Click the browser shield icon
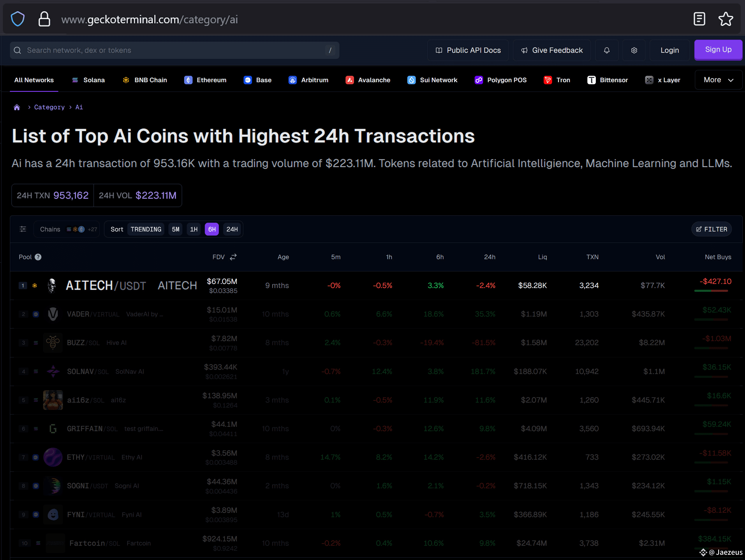745x560 pixels. [x=17, y=19]
